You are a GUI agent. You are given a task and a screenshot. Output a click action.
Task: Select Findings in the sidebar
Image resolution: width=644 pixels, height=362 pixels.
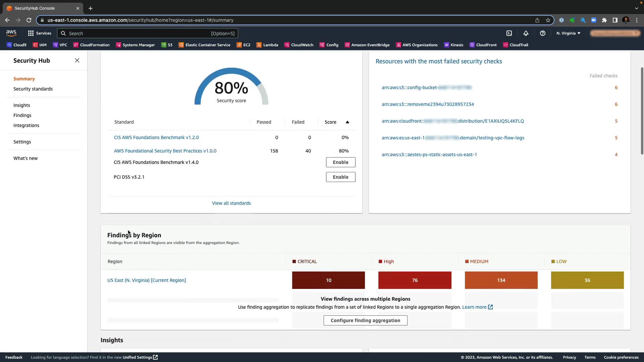(22, 115)
